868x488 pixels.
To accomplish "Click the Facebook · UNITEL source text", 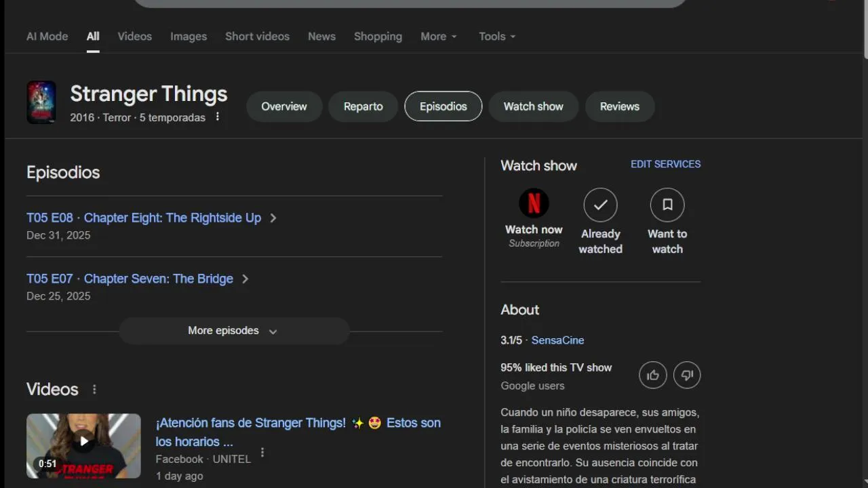I will click(203, 459).
